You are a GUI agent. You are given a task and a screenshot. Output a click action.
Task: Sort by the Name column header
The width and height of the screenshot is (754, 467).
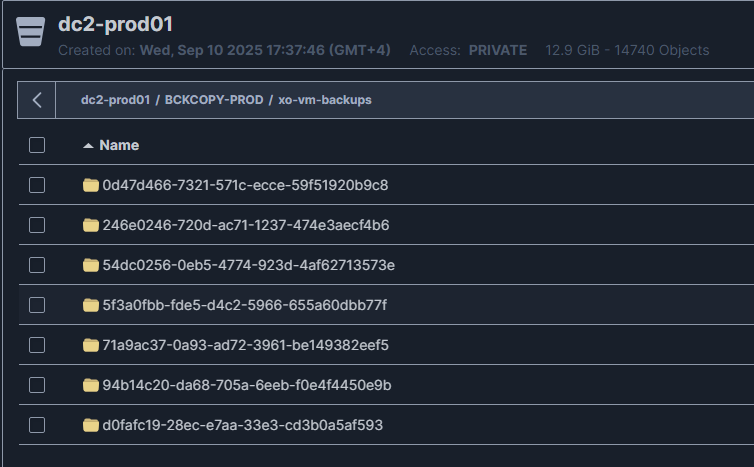click(119, 145)
